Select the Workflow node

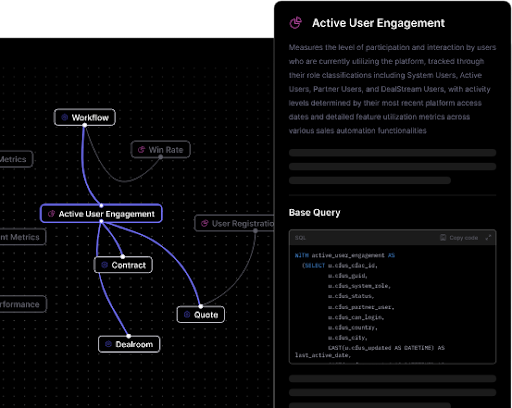coord(85,117)
